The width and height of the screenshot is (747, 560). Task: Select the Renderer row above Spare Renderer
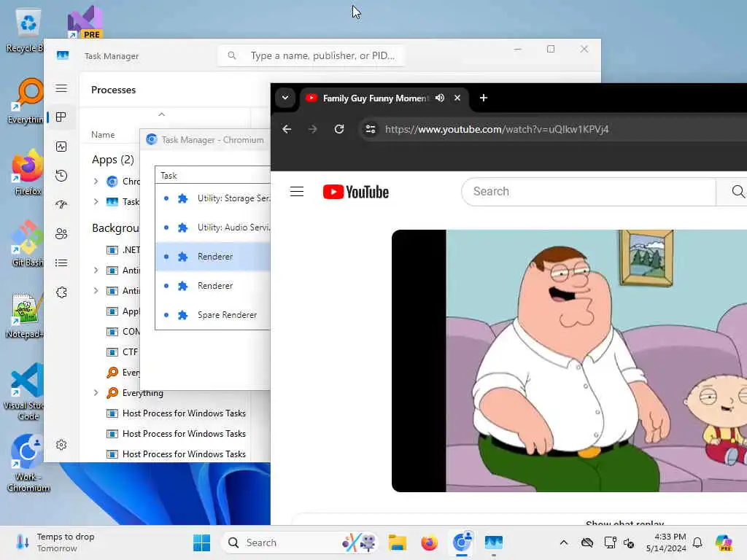point(213,286)
